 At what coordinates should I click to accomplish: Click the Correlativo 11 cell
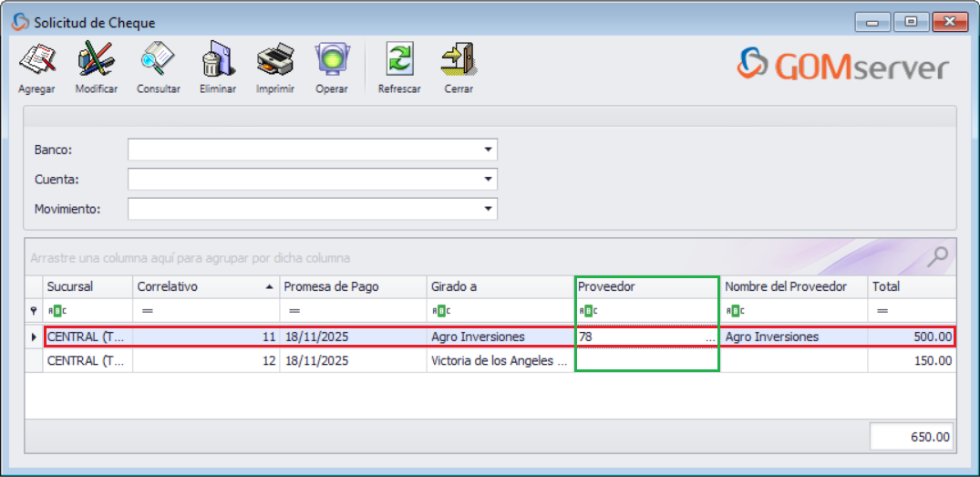[x=206, y=337]
